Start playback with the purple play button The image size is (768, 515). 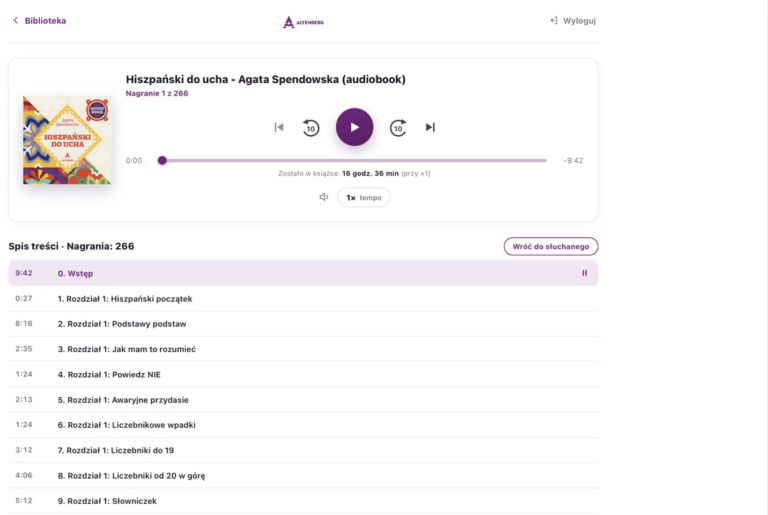click(355, 127)
